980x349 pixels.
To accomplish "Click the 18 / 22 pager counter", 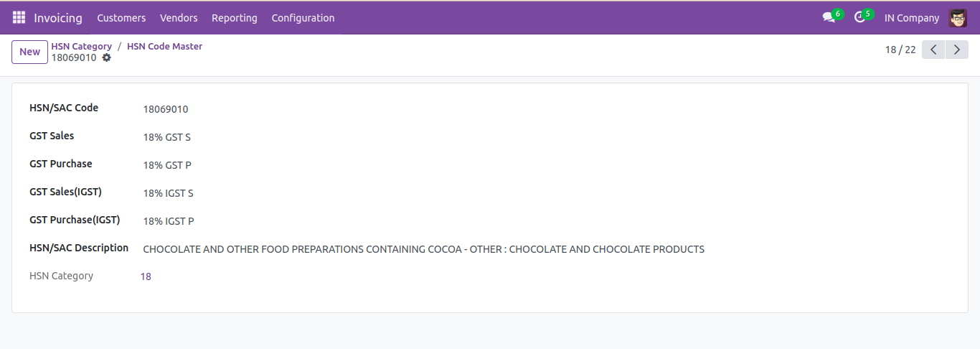I will click(x=900, y=50).
